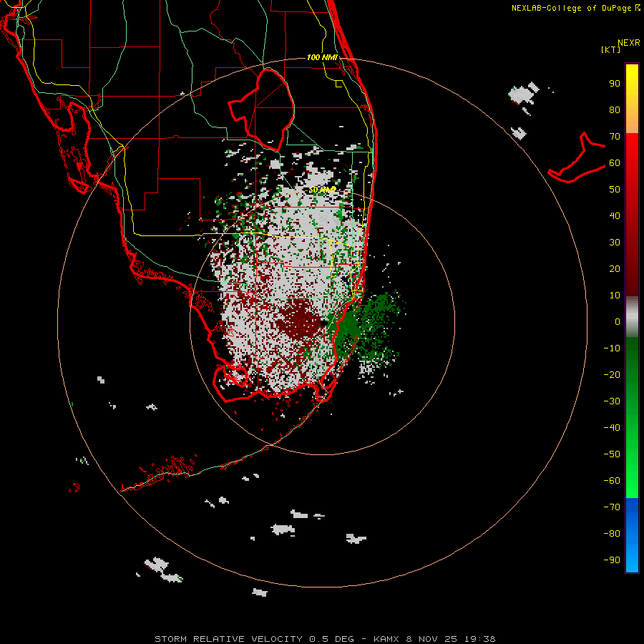Click the 90 value on velocity scale

pos(615,84)
